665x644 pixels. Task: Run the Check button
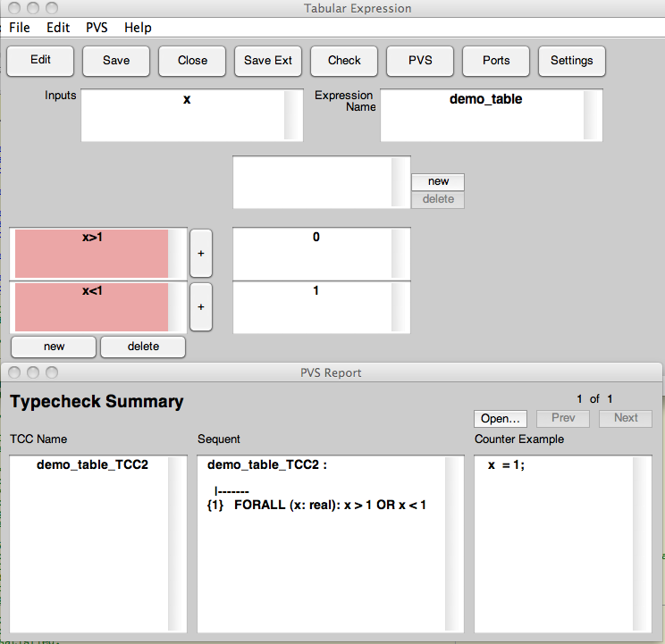(x=344, y=61)
